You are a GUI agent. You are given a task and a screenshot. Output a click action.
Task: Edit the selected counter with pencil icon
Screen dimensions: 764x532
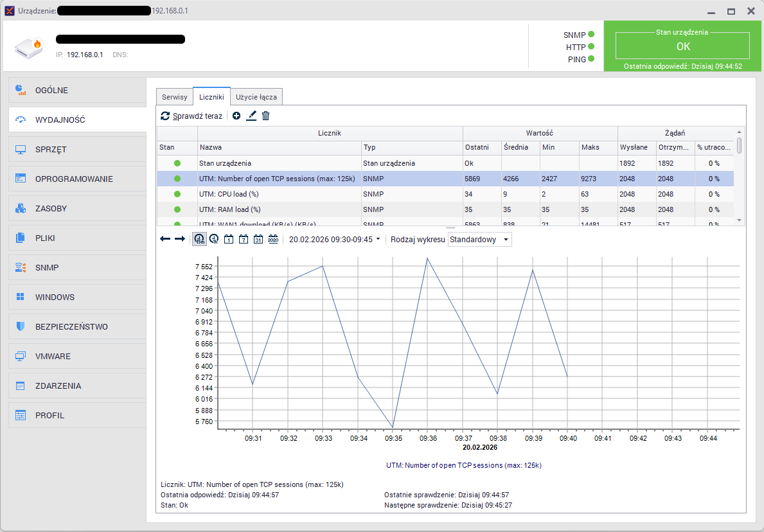click(251, 116)
